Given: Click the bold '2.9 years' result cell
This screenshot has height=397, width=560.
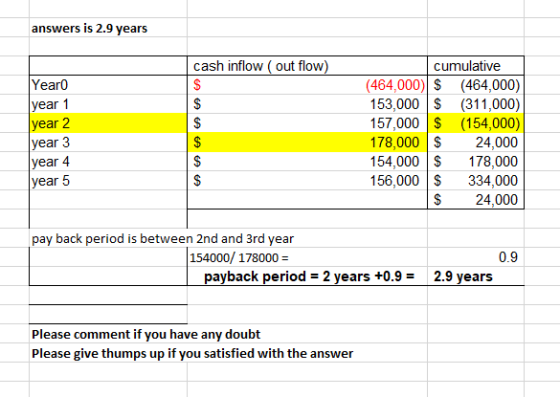Looking at the screenshot, I should pos(476,276).
